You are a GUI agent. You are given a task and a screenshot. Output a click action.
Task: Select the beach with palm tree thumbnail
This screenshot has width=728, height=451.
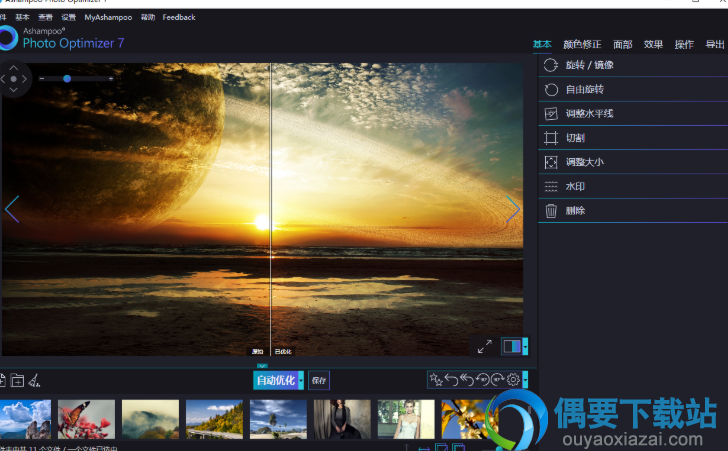click(278, 419)
